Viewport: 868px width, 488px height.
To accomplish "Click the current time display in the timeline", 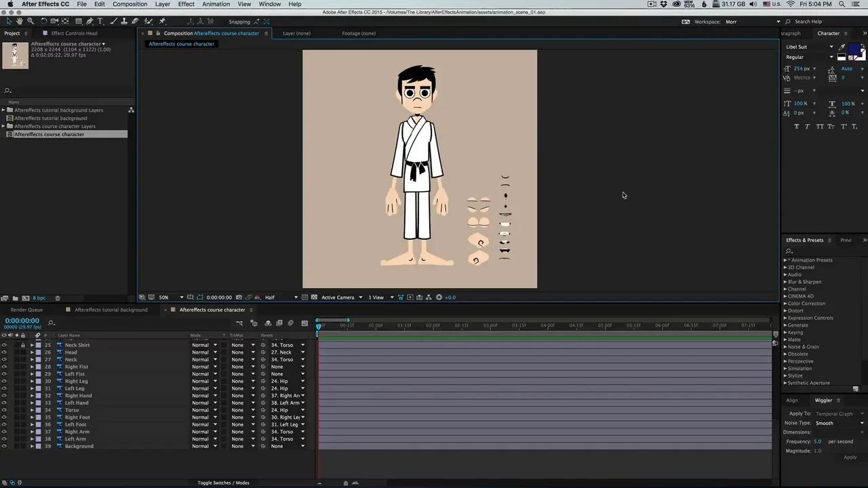I will (21, 320).
